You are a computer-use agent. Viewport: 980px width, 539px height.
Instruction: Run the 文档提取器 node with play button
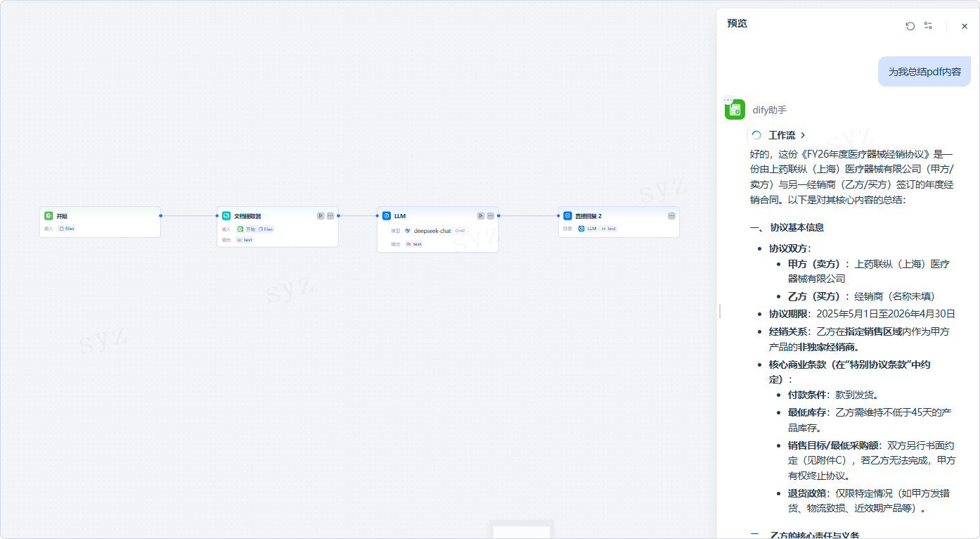[320, 216]
